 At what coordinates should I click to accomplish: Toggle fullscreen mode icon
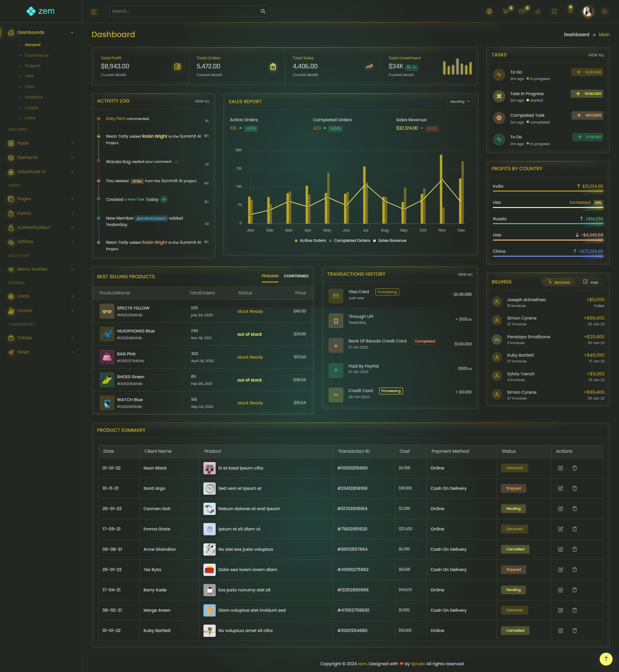554,11
